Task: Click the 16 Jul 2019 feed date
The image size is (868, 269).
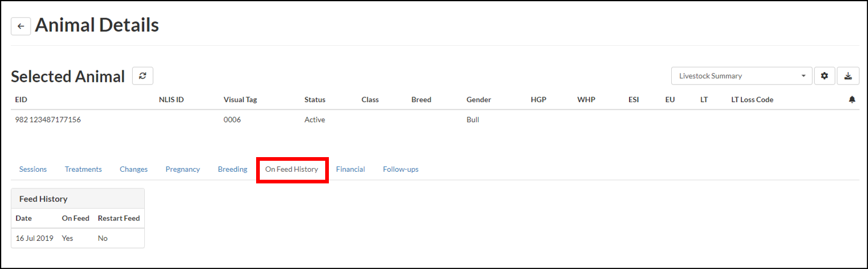Action: [x=34, y=238]
